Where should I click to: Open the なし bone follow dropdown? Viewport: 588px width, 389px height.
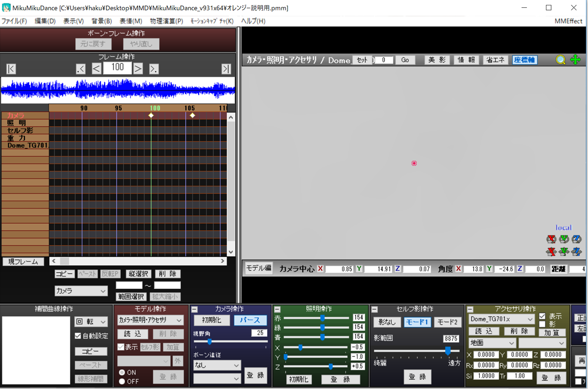click(x=217, y=365)
